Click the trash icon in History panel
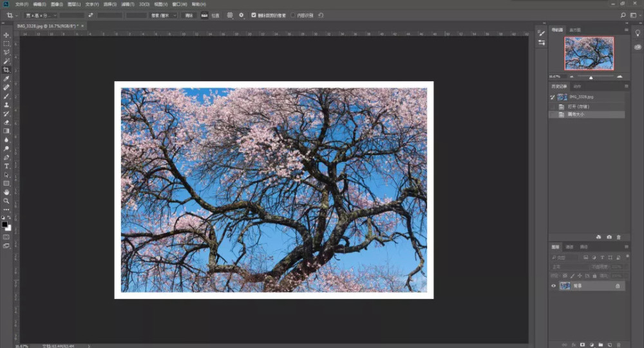This screenshot has width=644, height=348. click(619, 237)
